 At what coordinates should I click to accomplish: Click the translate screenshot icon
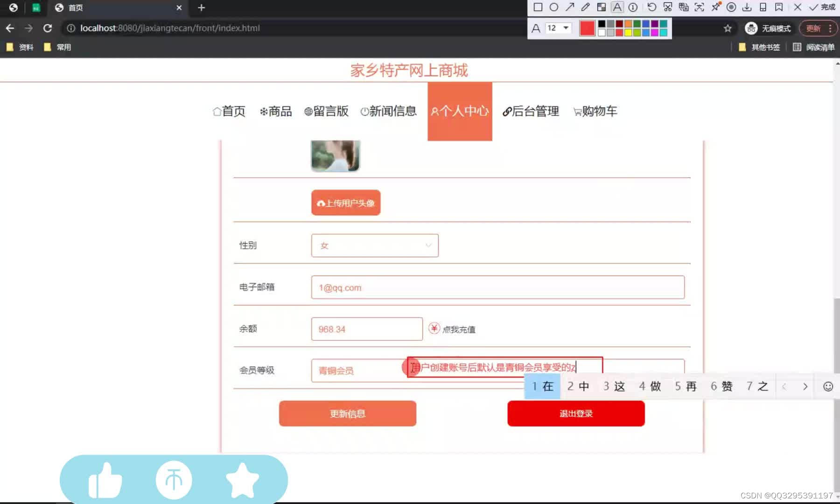pyautogui.click(x=684, y=7)
